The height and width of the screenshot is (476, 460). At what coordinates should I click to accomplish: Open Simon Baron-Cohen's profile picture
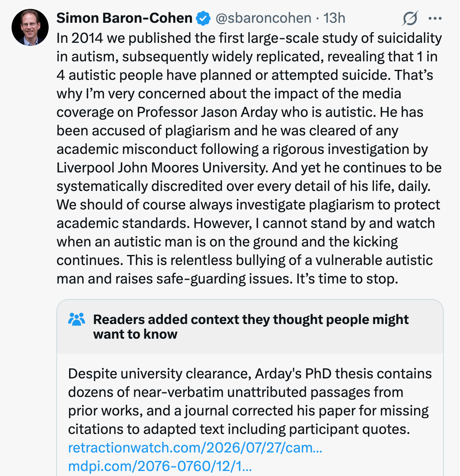tap(30, 27)
